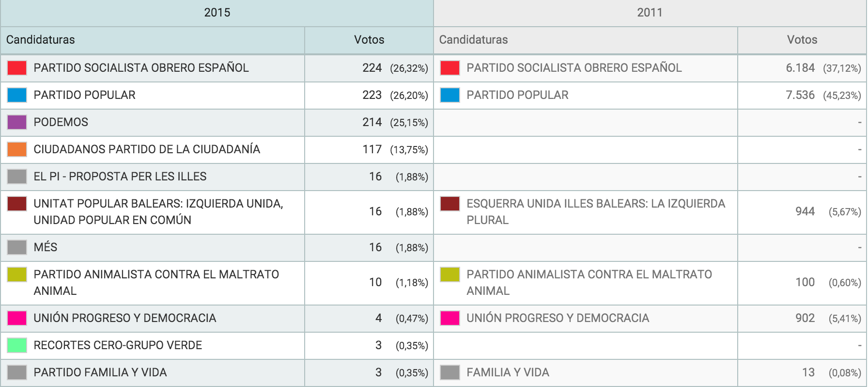The image size is (868, 387).
Task: Select the dark red Unitat Popular Balears swatch
Action: coord(17,204)
